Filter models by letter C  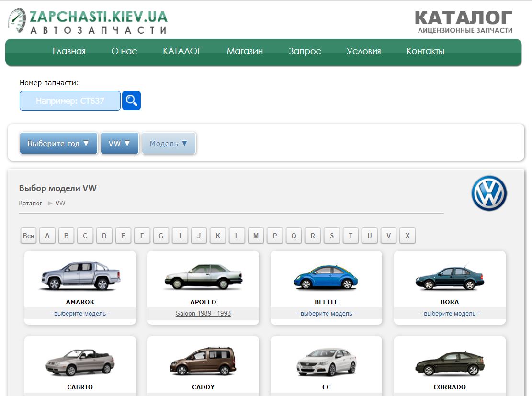tap(85, 236)
